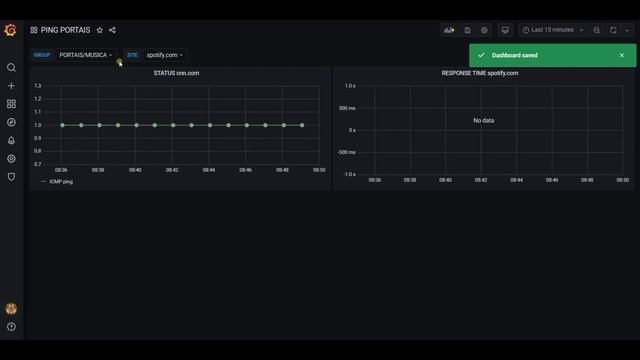The image size is (640, 360).
Task: Close the Dashboard saved notification
Action: (x=622, y=55)
